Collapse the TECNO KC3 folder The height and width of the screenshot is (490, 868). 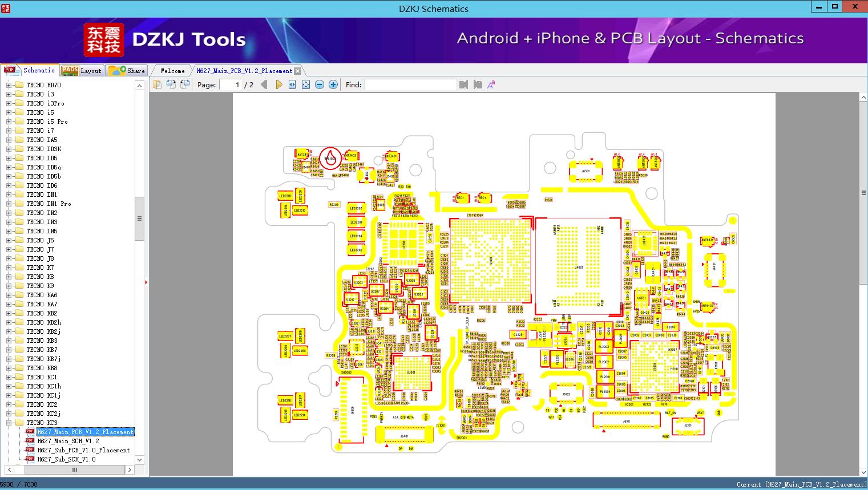9,423
